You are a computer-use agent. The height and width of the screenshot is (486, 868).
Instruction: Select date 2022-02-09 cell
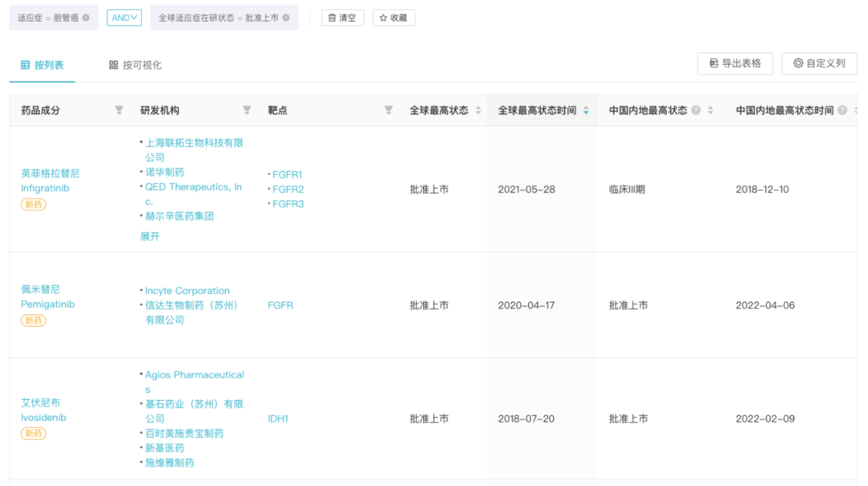[x=765, y=419]
